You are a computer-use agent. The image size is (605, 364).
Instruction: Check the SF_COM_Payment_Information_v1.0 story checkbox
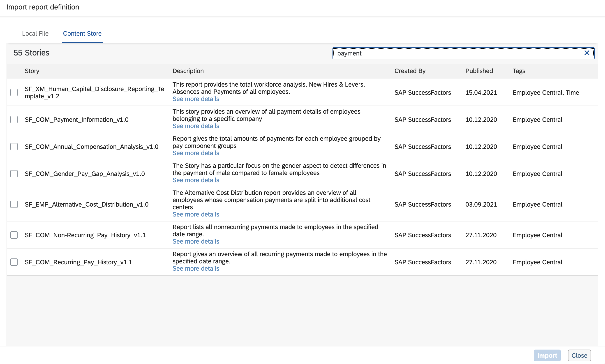coord(14,120)
